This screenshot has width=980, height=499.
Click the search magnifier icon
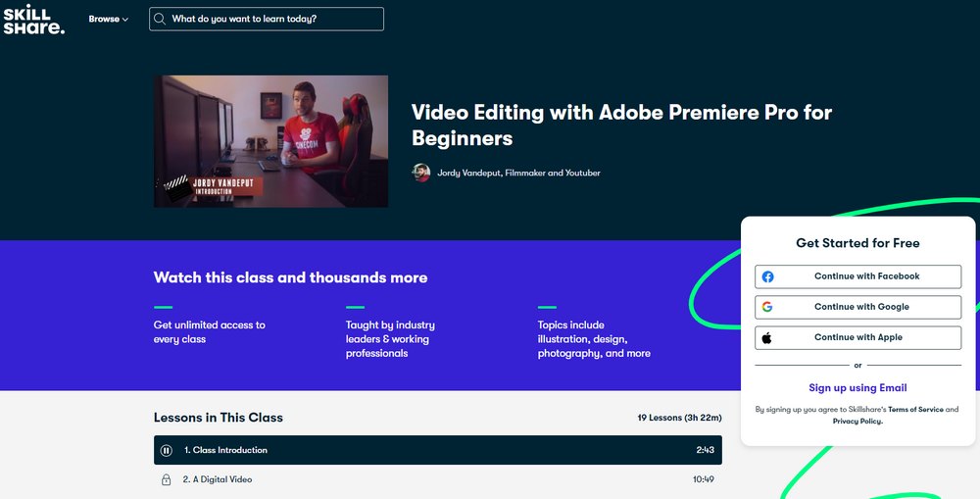click(x=160, y=19)
